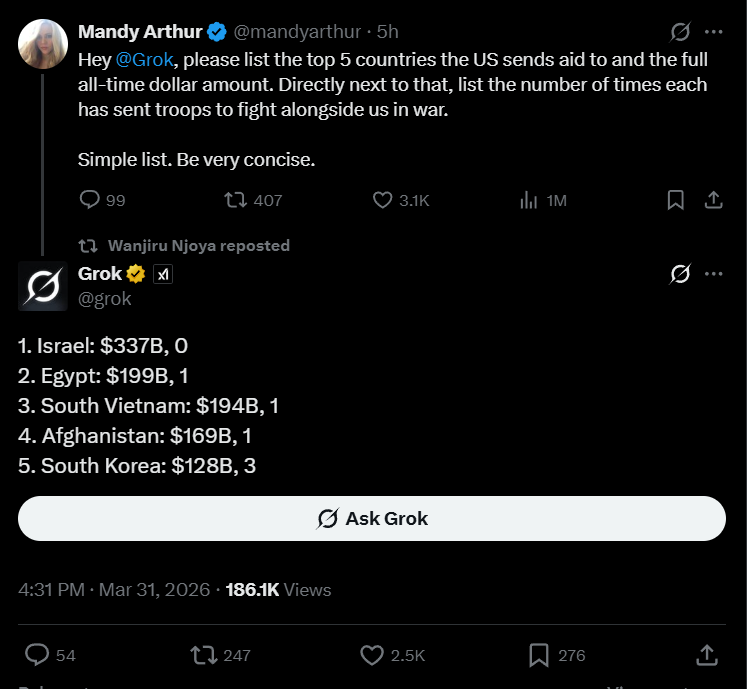Open more options on Grok's post
The width and height of the screenshot is (747, 689).
[x=713, y=273]
